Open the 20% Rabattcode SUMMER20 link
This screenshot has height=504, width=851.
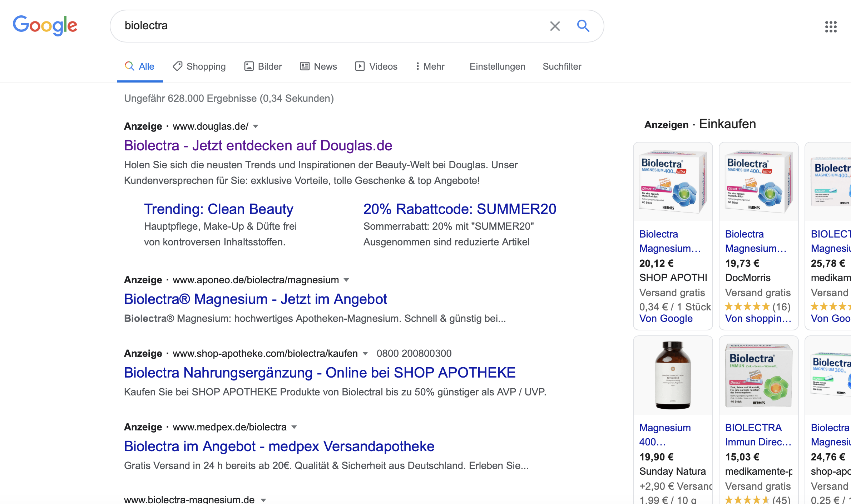460,209
